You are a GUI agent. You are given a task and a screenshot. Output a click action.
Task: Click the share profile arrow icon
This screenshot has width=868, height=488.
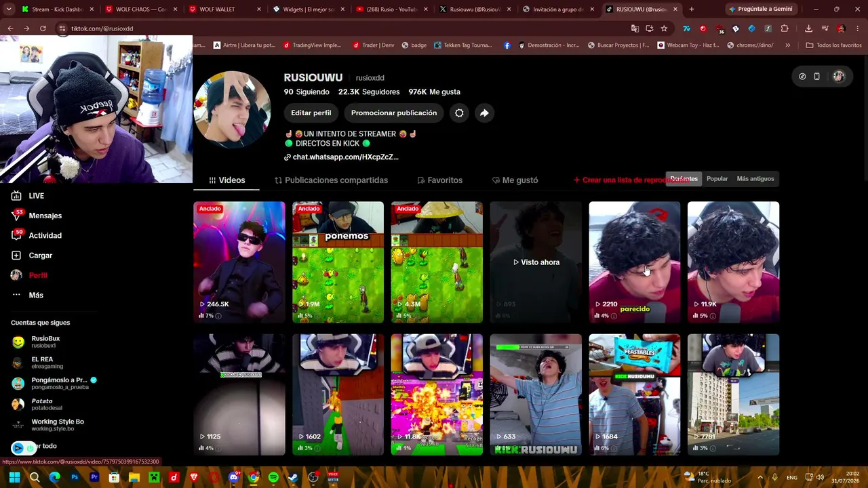[484, 113]
